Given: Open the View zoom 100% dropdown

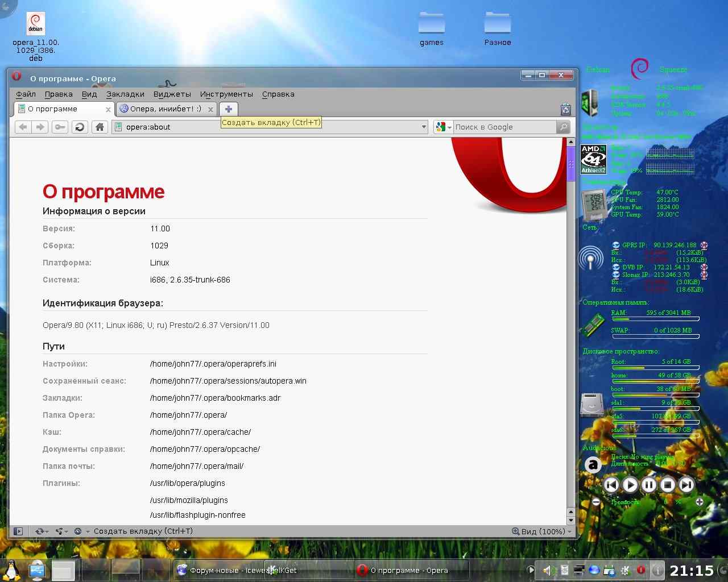Looking at the screenshot, I should 542,531.
